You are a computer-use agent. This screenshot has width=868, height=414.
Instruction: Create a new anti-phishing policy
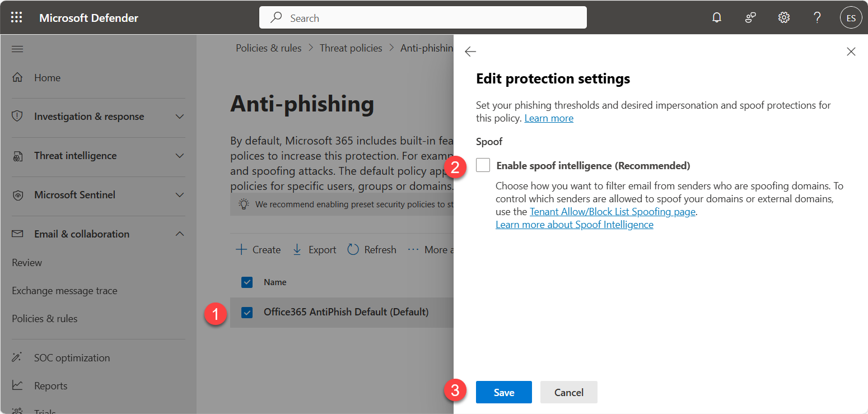[x=258, y=249]
